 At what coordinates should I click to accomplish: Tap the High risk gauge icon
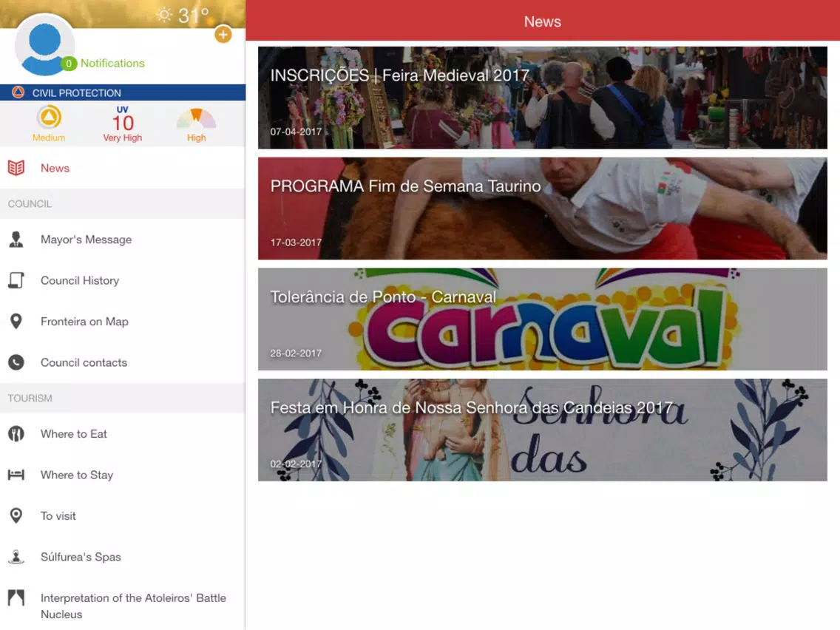point(196,118)
